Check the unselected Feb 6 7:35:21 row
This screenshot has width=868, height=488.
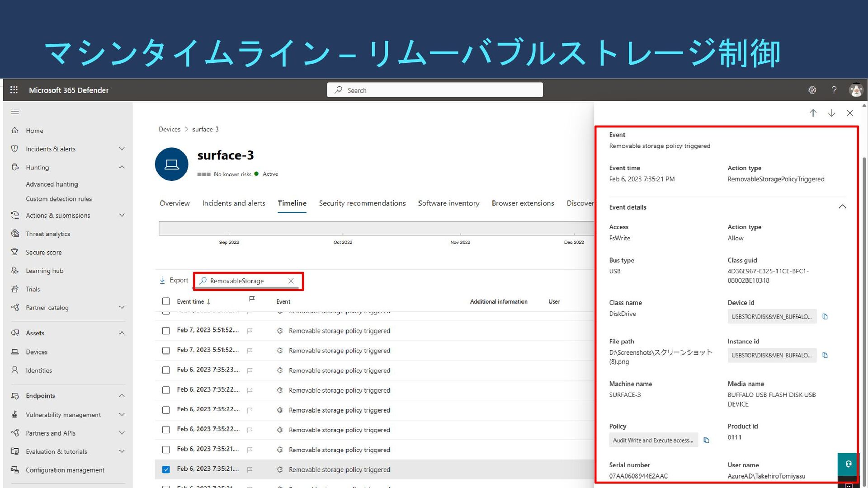pyautogui.click(x=166, y=450)
